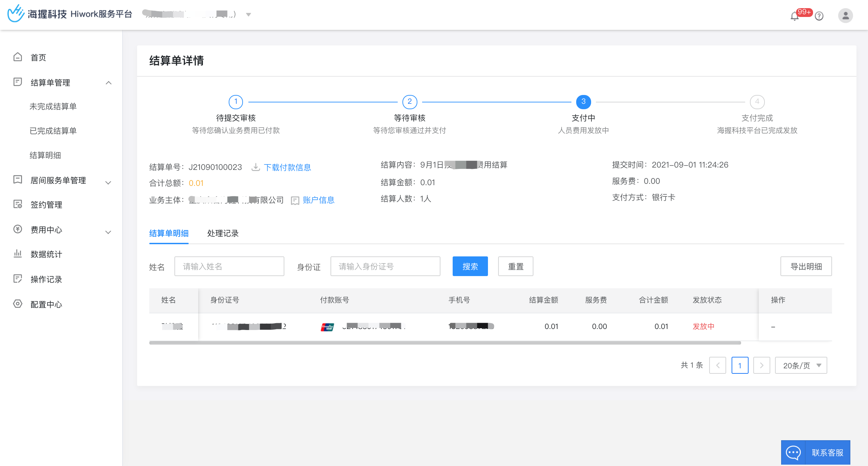This screenshot has width=868, height=466.
Task: Click the 导出明细 export button
Action: [806, 266]
